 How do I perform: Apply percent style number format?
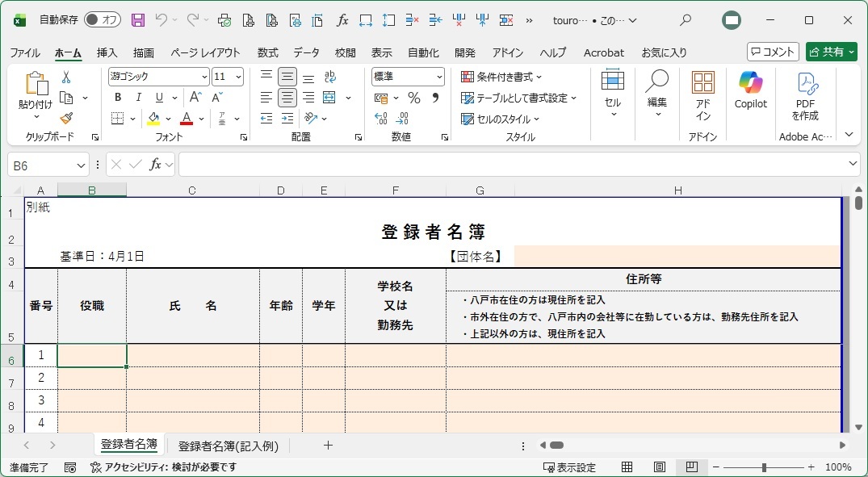coord(413,98)
